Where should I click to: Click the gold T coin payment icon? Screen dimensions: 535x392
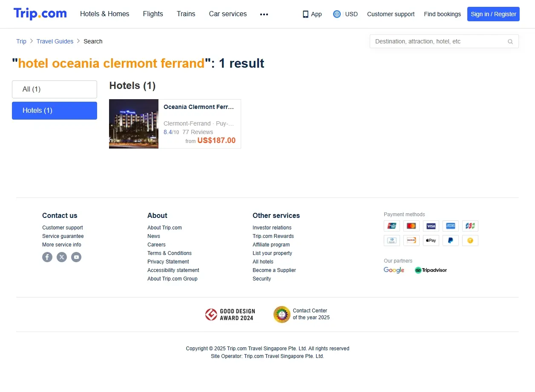coord(470,240)
